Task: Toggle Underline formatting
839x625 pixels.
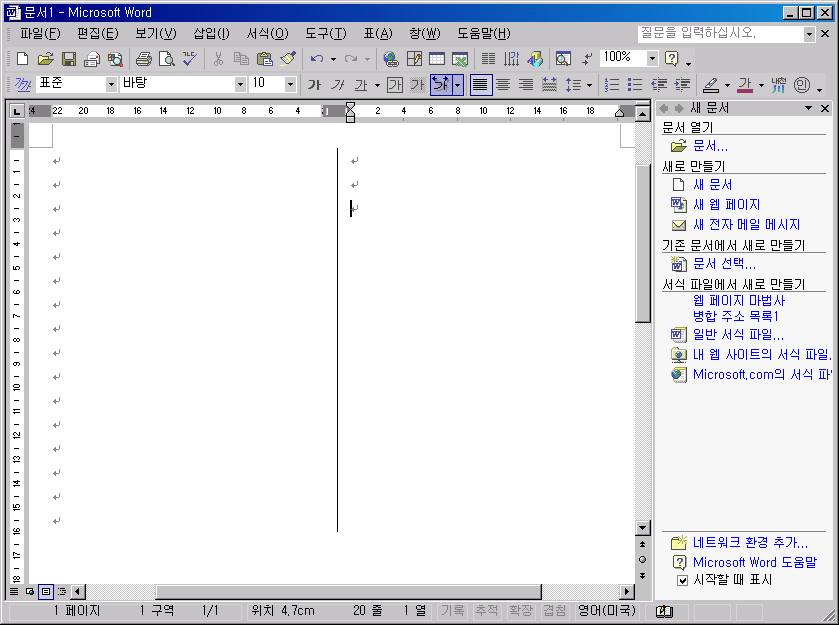Action: click(x=361, y=85)
